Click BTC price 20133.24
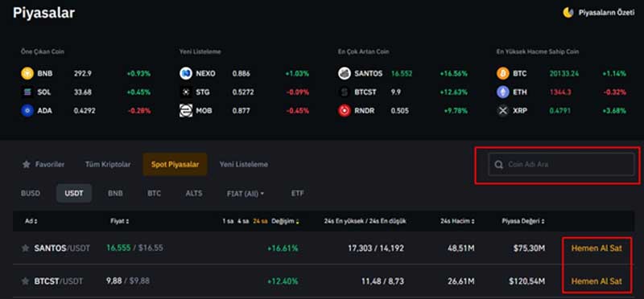 (x=565, y=74)
